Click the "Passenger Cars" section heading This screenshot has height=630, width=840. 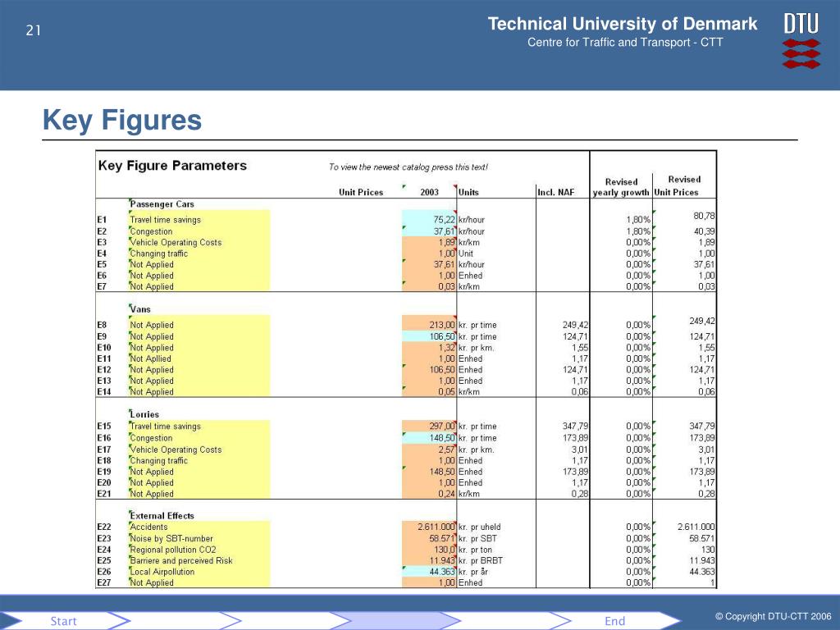pyautogui.click(x=162, y=204)
